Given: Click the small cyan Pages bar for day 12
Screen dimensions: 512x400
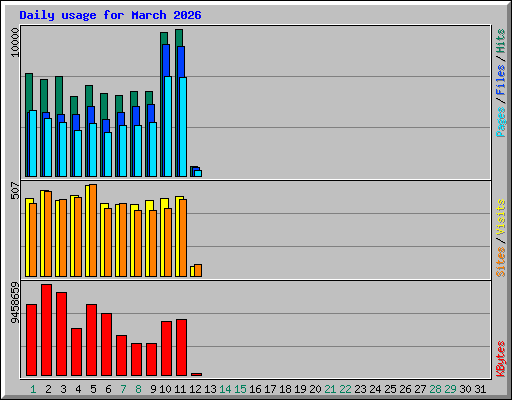Looking at the screenshot, I should [198, 174].
